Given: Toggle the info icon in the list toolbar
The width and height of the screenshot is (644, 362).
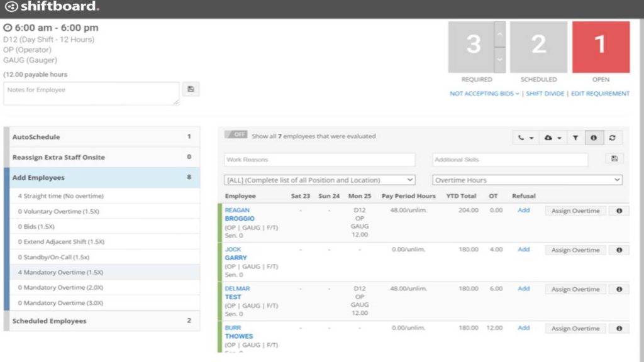Looking at the screenshot, I should (594, 138).
